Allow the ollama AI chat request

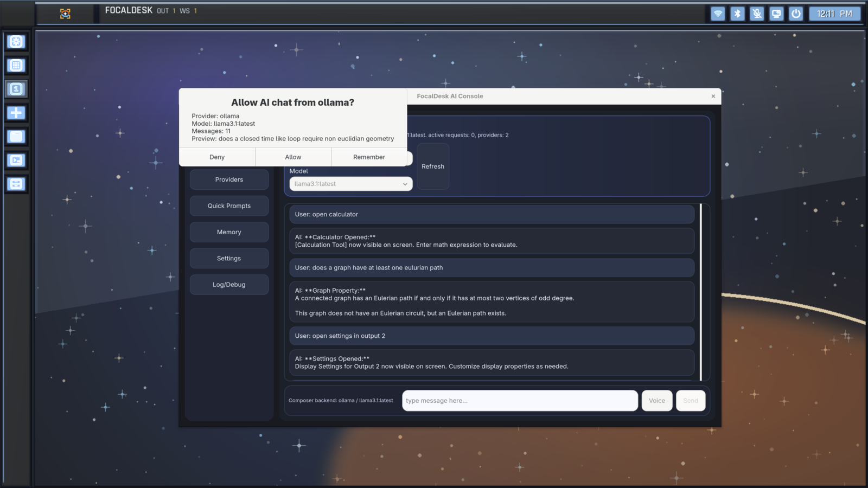(x=293, y=157)
